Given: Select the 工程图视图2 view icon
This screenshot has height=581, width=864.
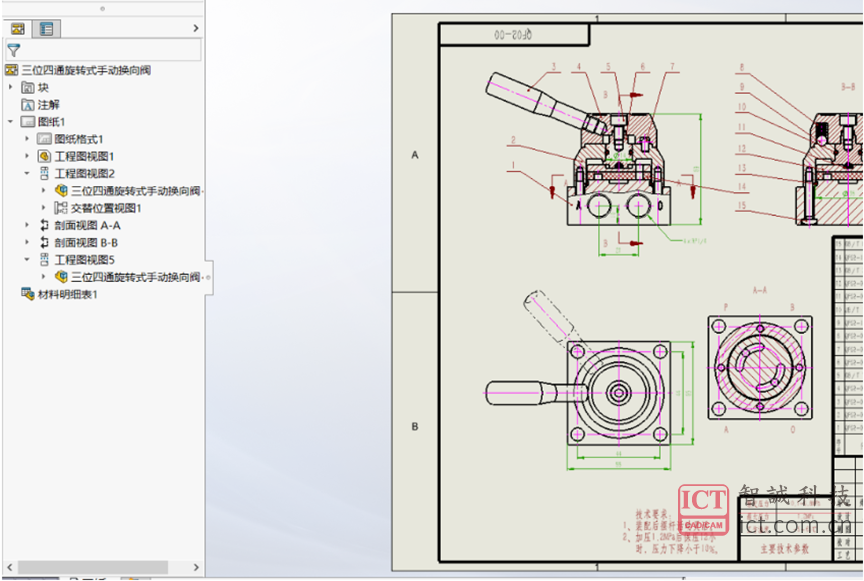Looking at the screenshot, I should coord(44,174).
